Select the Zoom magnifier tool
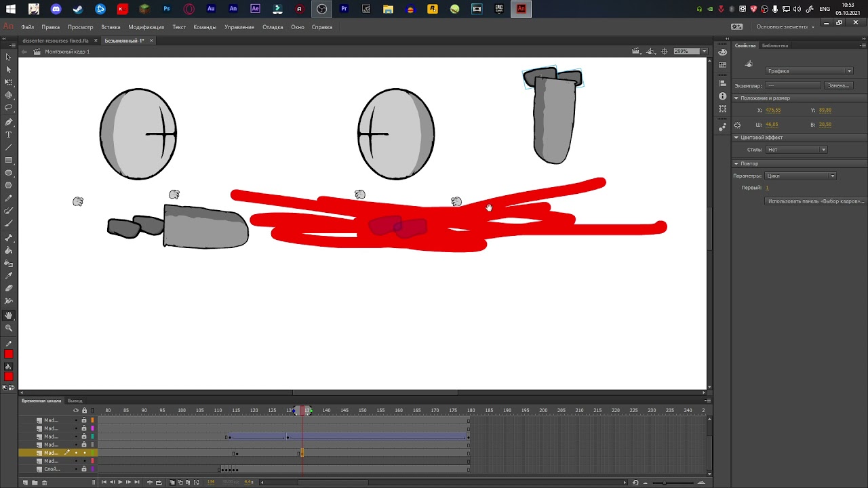Viewport: 868px width, 488px height. (x=9, y=328)
